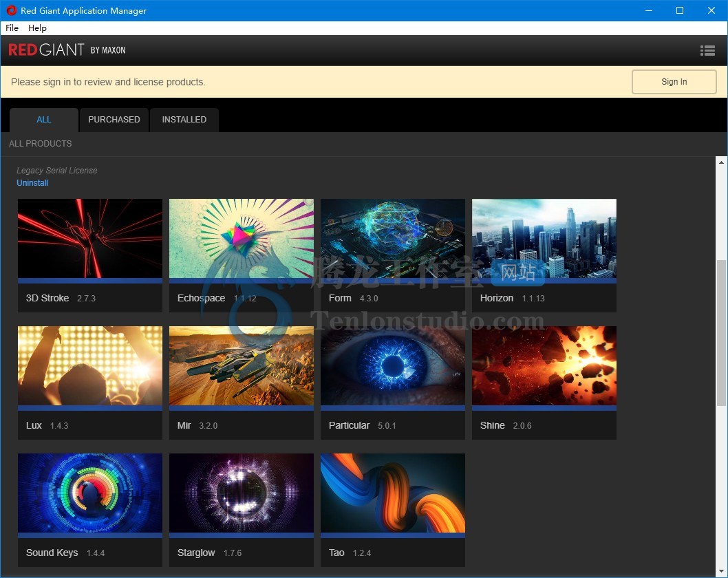
Task: Select the Sound Keys thumbnail
Action: click(90, 493)
